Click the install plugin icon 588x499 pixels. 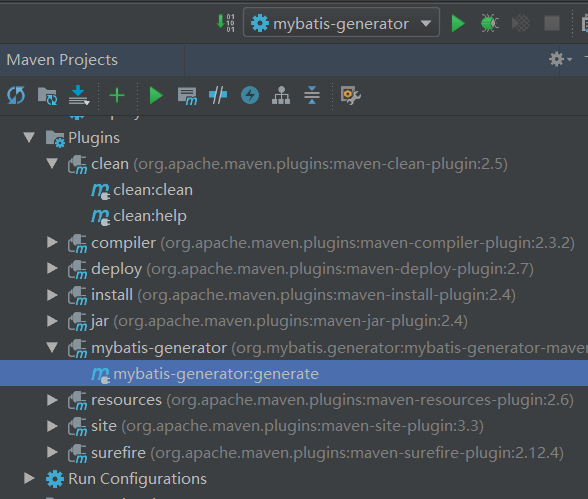point(77,297)
